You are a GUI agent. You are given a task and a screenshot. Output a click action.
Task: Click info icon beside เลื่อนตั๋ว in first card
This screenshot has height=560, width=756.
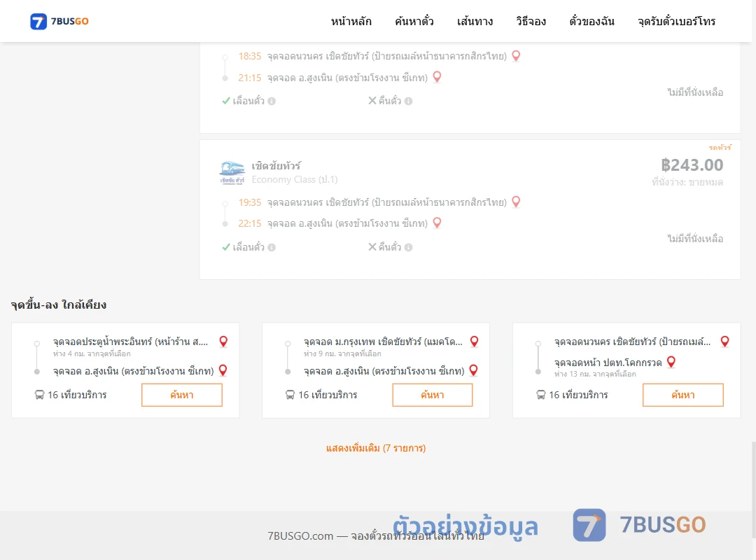[x=272, y=101]
